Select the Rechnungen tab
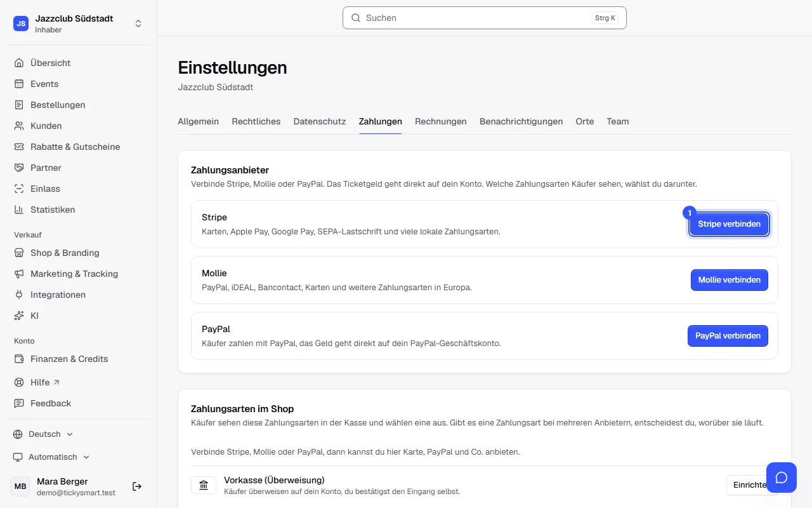Image resolution: width=812 pixels, height=508 pixels. tap(441, 121)
